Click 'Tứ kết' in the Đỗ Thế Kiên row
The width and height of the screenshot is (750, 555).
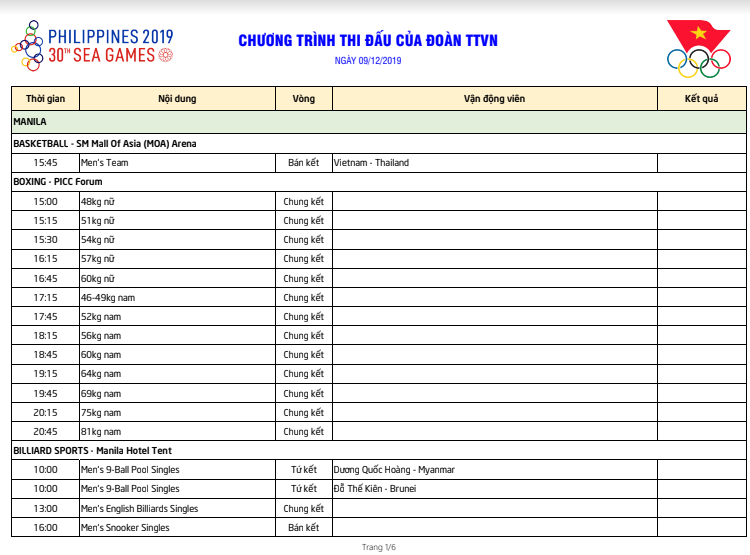304,489
